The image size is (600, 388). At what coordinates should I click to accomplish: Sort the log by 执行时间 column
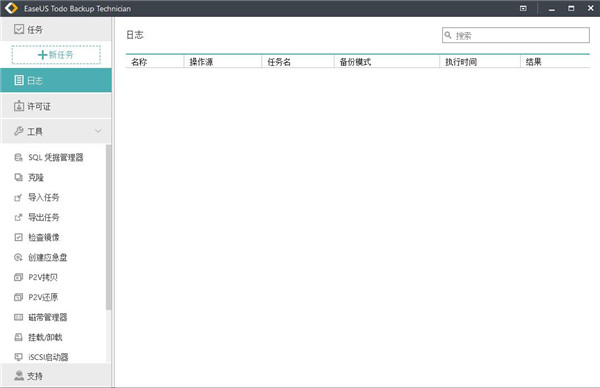pyautogui.click(x=480, y=62)
